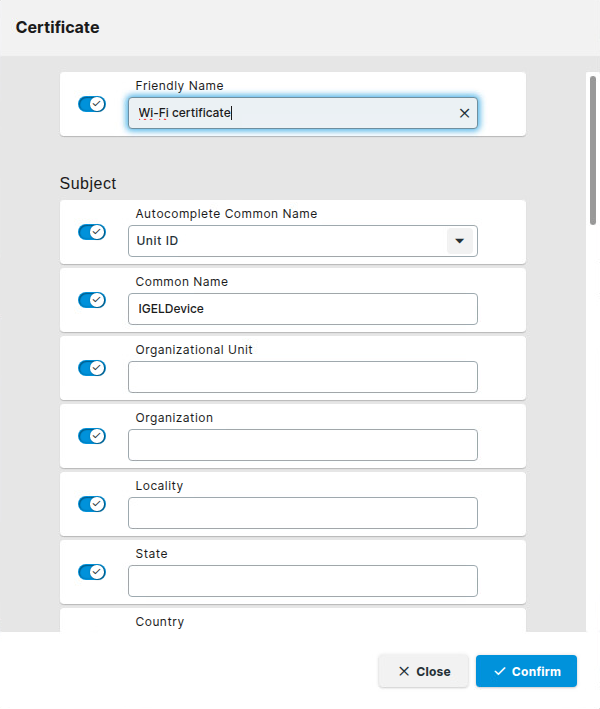Screen dimensions: 600x709
Task: Disable the Autocomplete Common Name toggle
Action: [92, 232]
